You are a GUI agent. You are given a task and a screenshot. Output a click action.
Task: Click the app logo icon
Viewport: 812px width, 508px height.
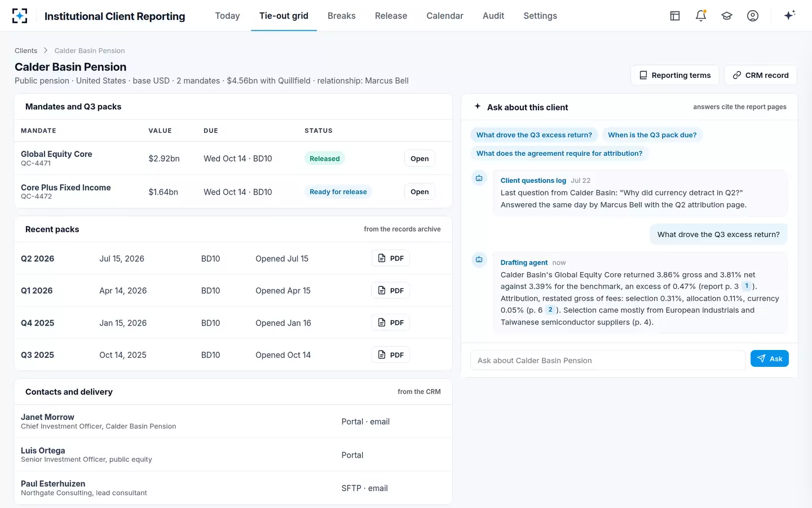point(20,16)
